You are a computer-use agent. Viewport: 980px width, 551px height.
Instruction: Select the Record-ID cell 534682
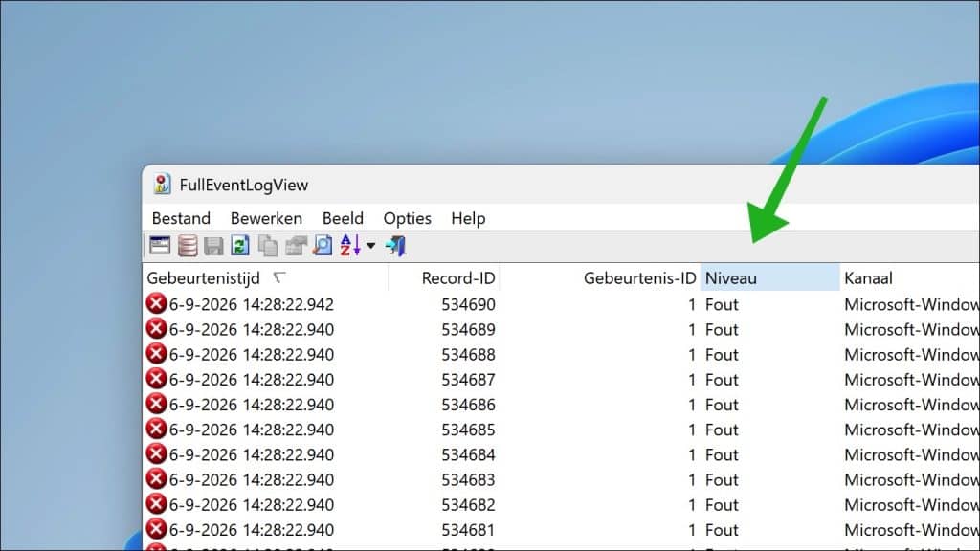point(468,504)
